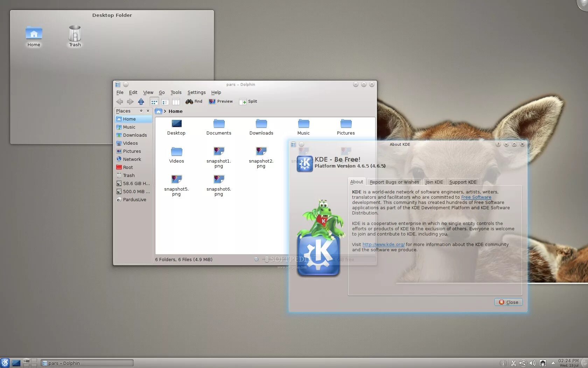Switch Dolphin to Details view mode
Screen dimensions: 588x368
click(165, 102)
